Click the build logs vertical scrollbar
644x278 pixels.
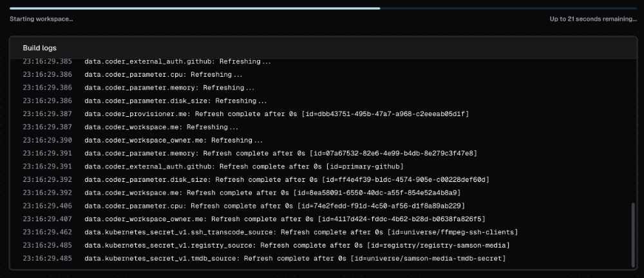tap(634, 235)
